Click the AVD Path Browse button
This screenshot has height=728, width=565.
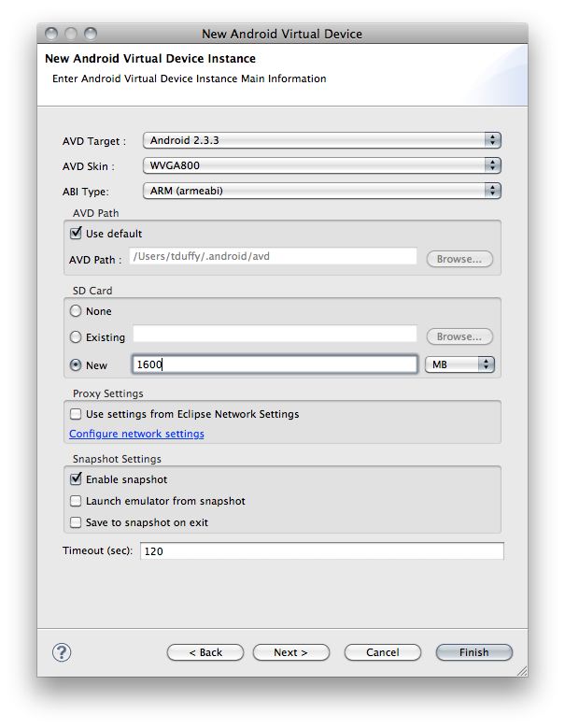click(x=459, y=259)
